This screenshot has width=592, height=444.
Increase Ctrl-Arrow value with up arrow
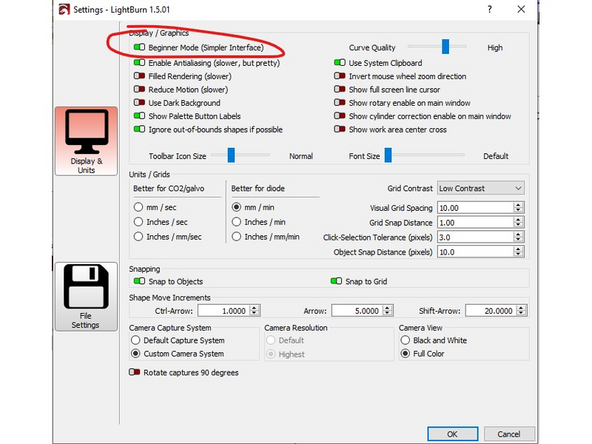coord(255,308)
